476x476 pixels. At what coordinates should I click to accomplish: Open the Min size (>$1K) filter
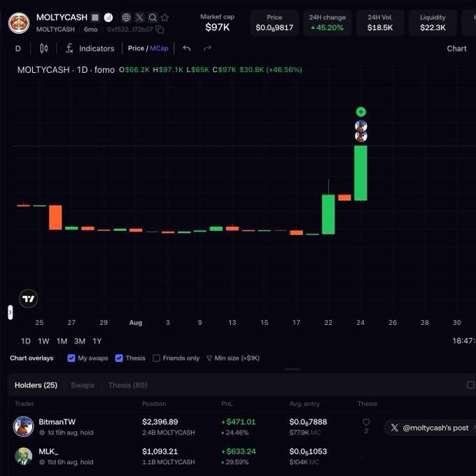click(x=233, y=358)
